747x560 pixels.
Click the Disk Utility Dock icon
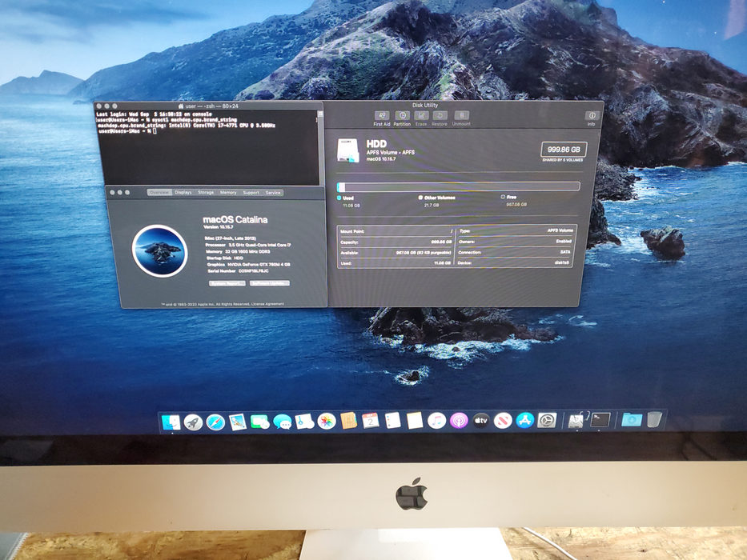(x=577, y=420)
